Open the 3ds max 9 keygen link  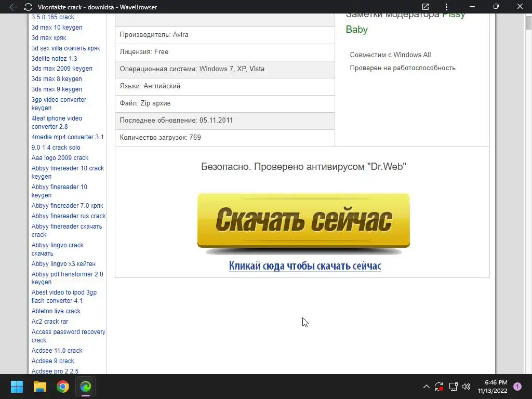tap(57, 89)
